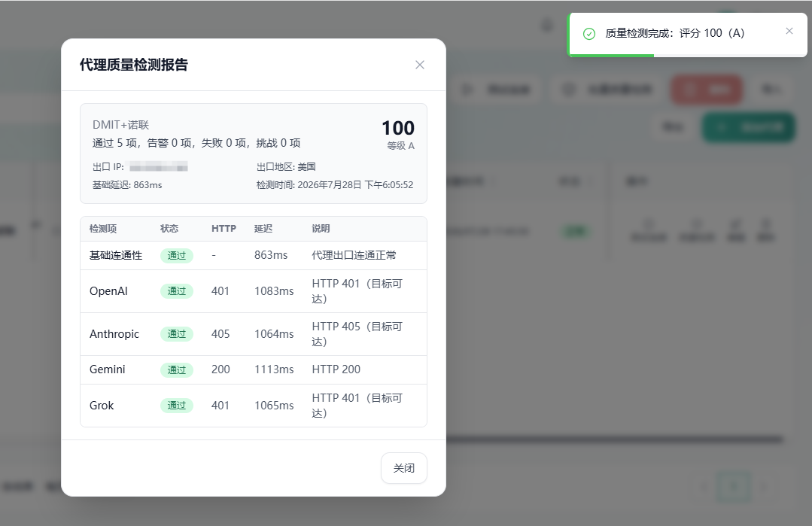Image resolution: width=812 pixels, height=526 pixels.
Task: Select the proxy name DMIT+诺联
Action: coord(120,125)
